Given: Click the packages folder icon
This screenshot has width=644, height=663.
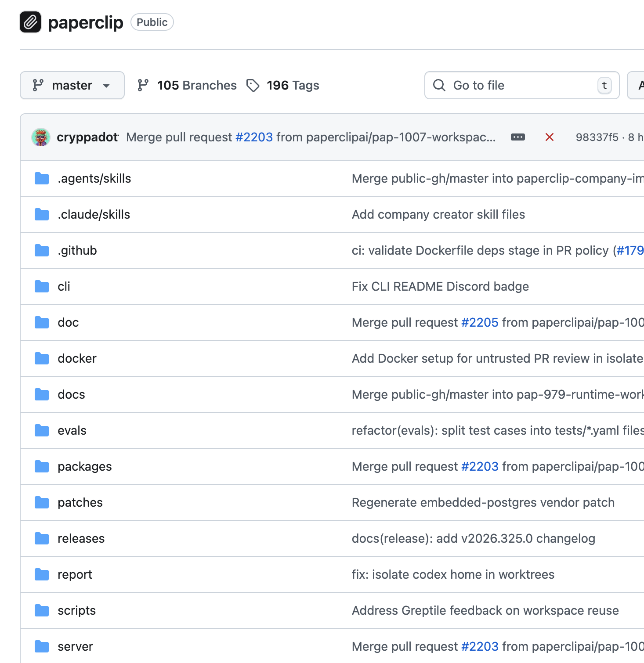Looking at the screenshot, I should click(x=42, y=466).
